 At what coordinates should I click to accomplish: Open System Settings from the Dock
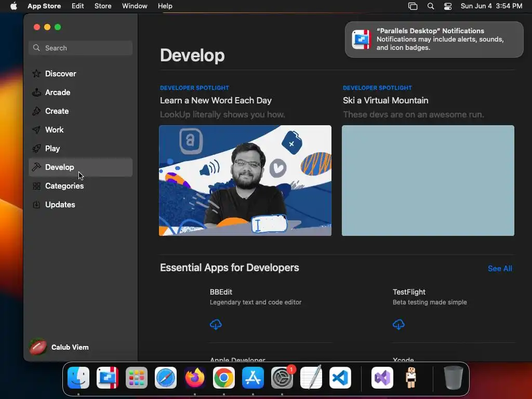coord(282,378)
